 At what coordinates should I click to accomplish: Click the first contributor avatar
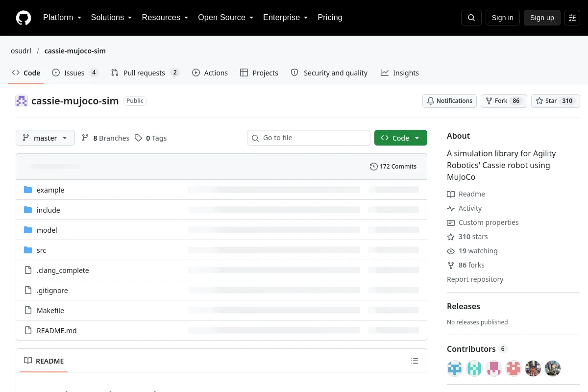[x=455, y=368]
